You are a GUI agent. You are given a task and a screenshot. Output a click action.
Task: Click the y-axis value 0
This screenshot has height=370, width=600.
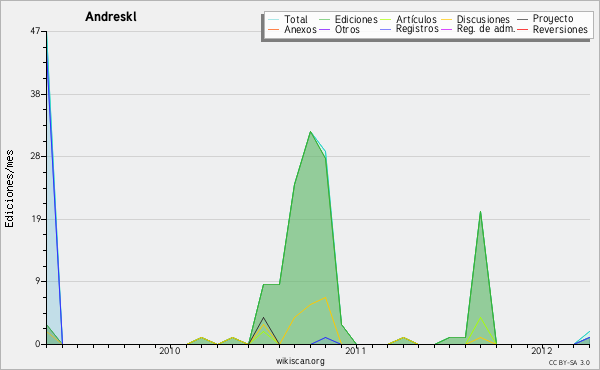38,344
